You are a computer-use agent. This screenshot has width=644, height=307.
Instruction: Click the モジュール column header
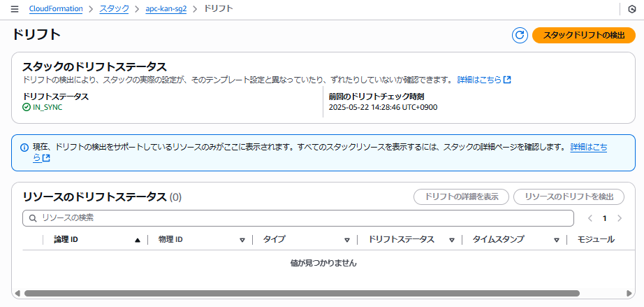click(x=596, y=240)
